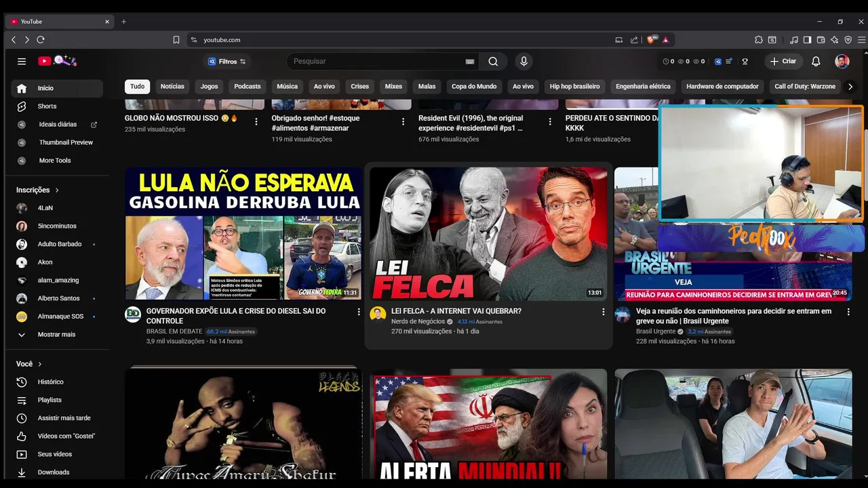Open site settings icon beside youtube.com
Screen dimensions: 868x488
(x=194, y=40)
